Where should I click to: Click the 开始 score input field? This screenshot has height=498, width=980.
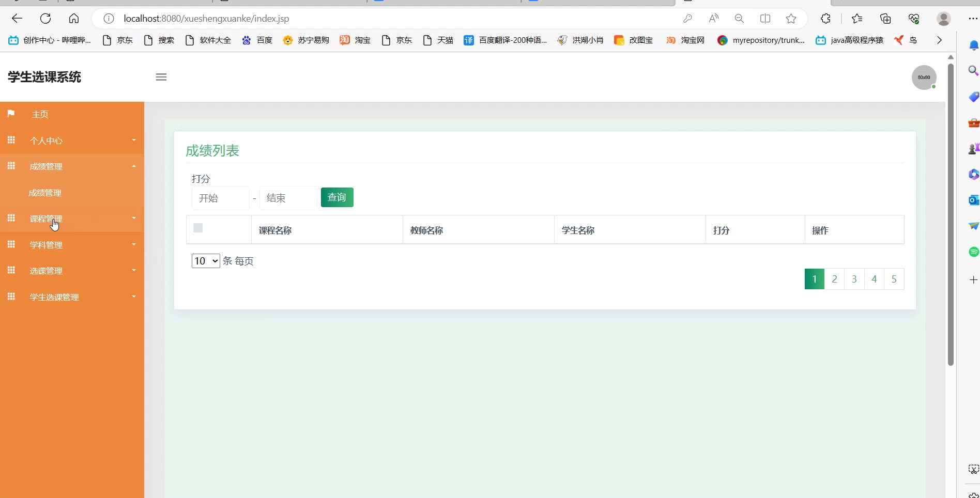click(x=221, y=198)
